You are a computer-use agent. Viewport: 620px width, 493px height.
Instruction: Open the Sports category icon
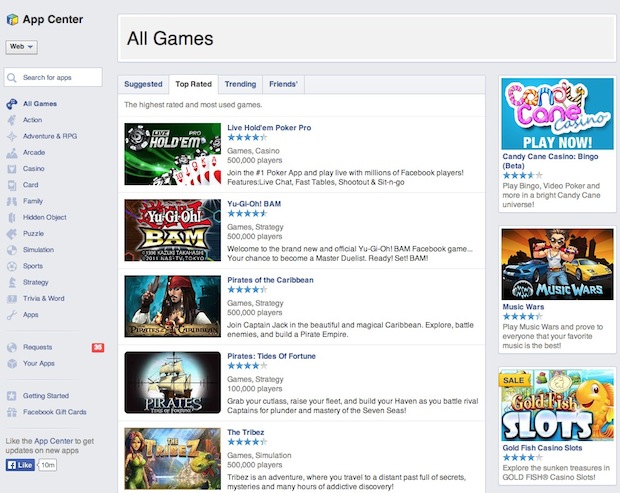11,266
